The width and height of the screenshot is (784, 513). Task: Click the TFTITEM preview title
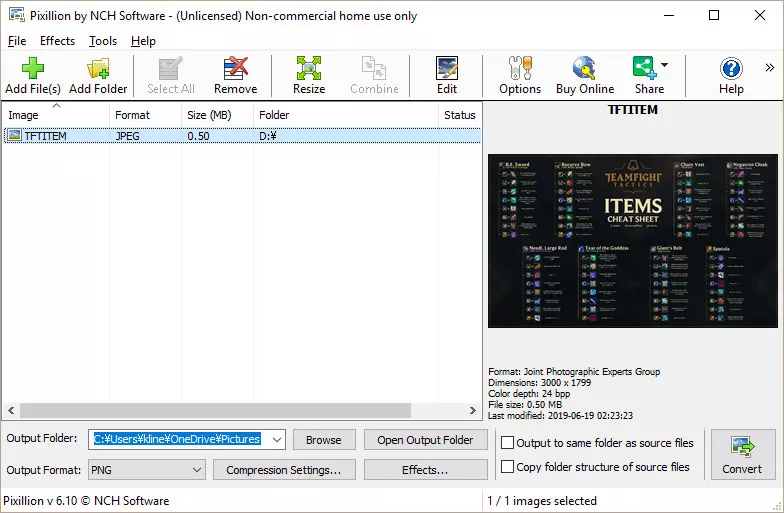[x=632, y=110]
